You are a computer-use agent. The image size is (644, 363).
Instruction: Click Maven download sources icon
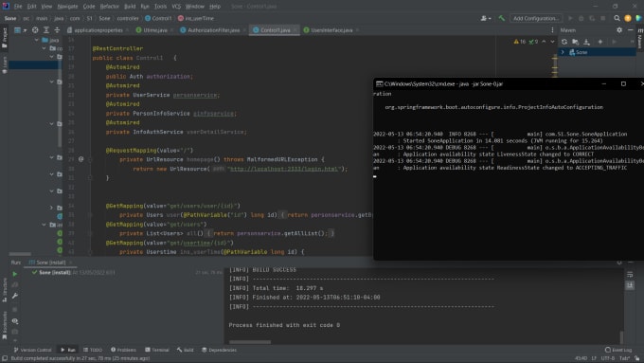[586, 42]
